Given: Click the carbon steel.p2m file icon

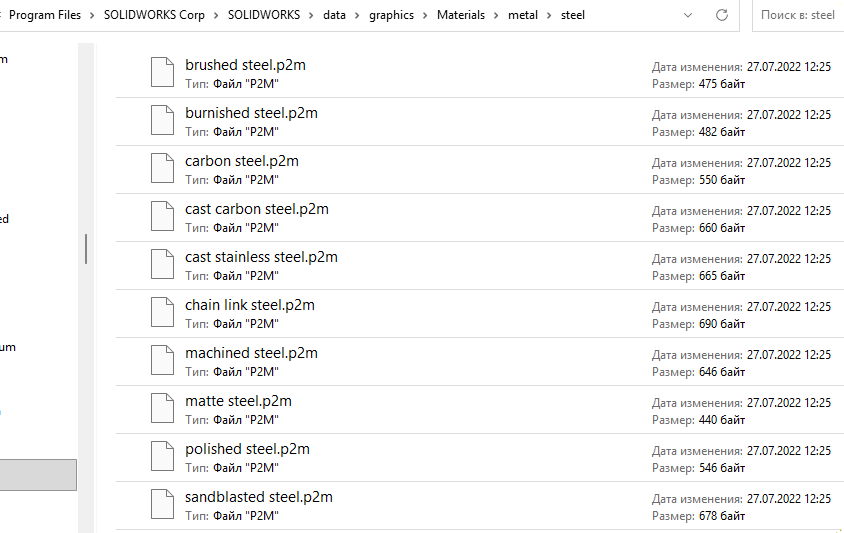Looking at the screenshot, I should (162, 168).
